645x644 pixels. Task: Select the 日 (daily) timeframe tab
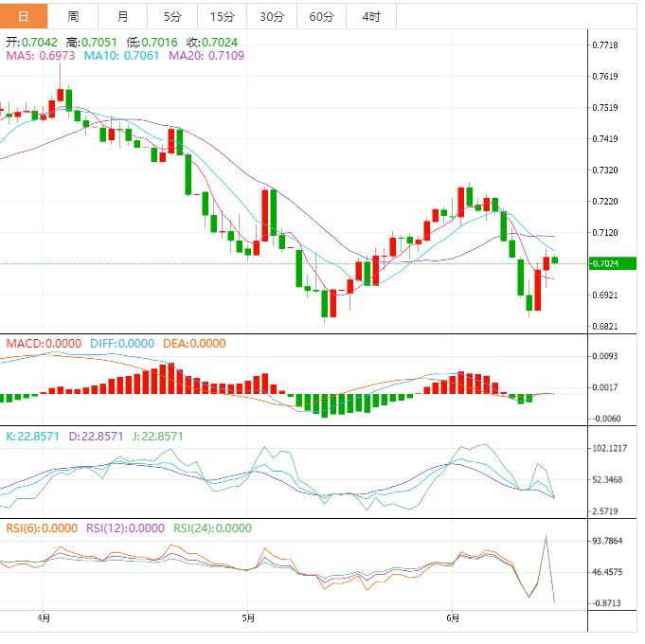(x=24, y=16)
